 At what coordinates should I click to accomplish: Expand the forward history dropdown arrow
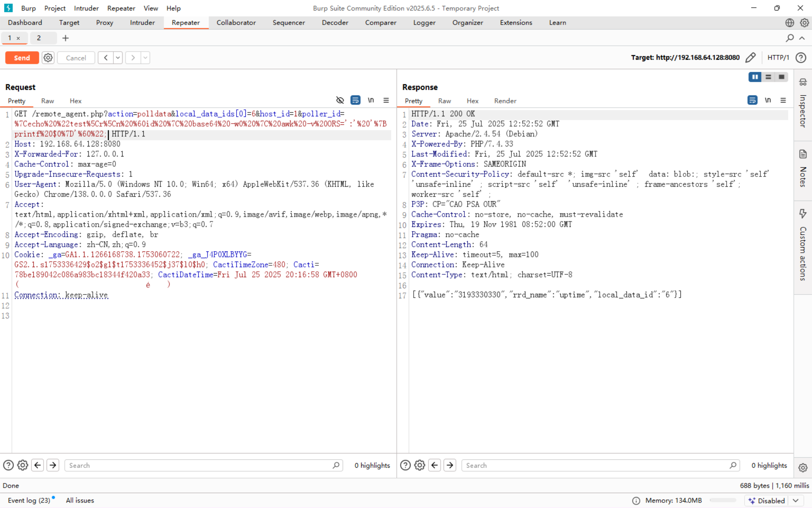145,58
